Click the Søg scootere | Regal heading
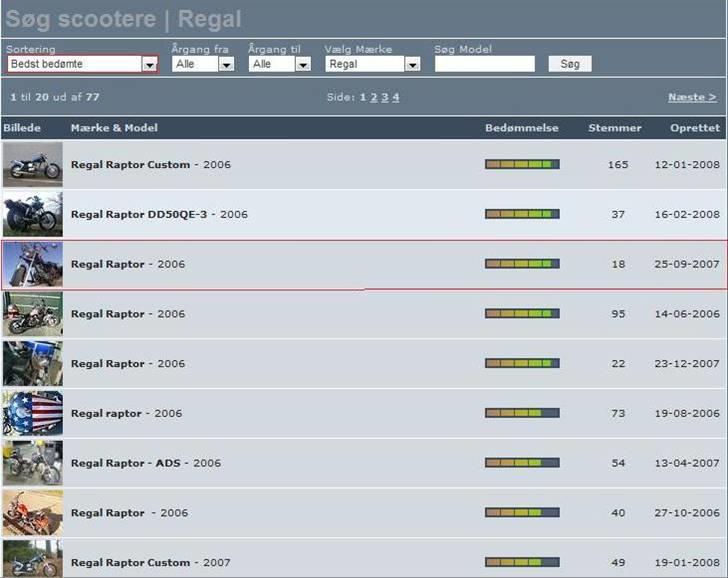Image resolution: width=728 pixels, height=578 pixels. (x=123, y=19)
